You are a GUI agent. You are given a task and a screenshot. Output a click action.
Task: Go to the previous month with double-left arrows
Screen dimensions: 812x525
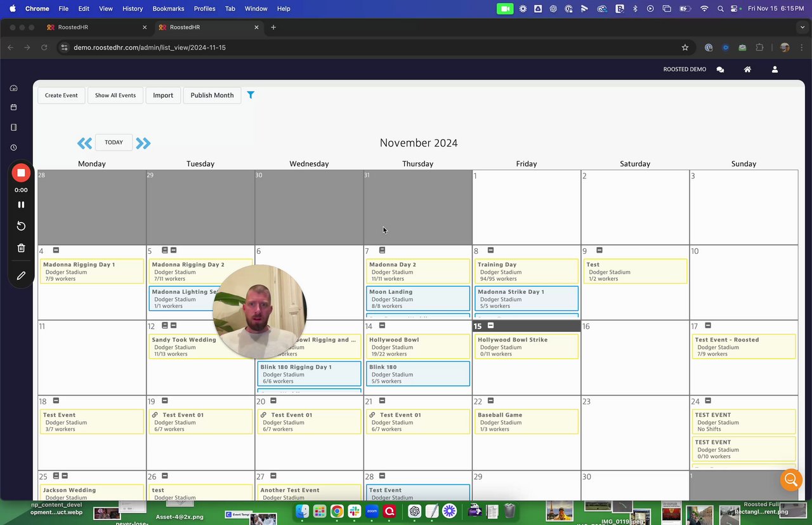click(x=85, y=143)
